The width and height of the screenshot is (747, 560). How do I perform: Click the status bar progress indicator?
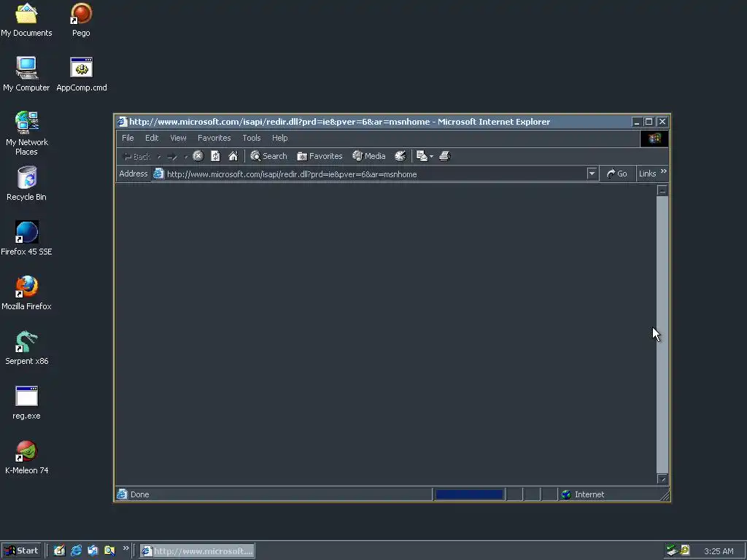[x=469, y=495]
